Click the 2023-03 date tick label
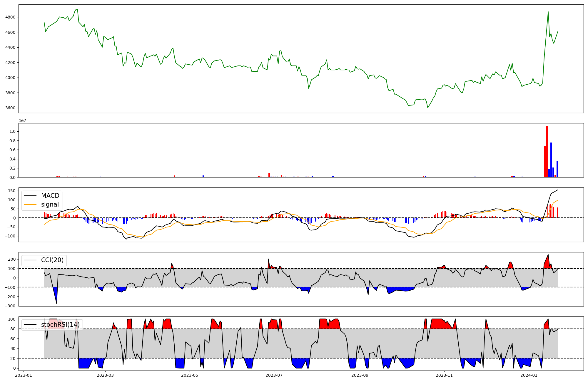The width and height of the screenshot is (588, 382). (105, 375)
